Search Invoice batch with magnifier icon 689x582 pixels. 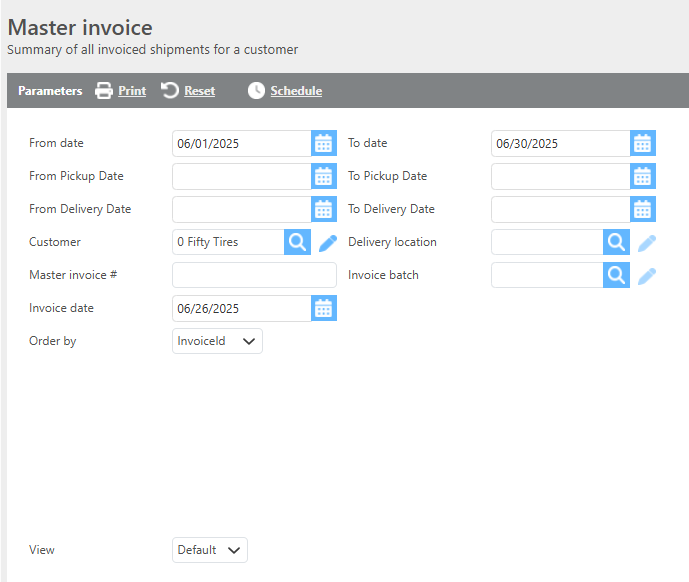617,275
